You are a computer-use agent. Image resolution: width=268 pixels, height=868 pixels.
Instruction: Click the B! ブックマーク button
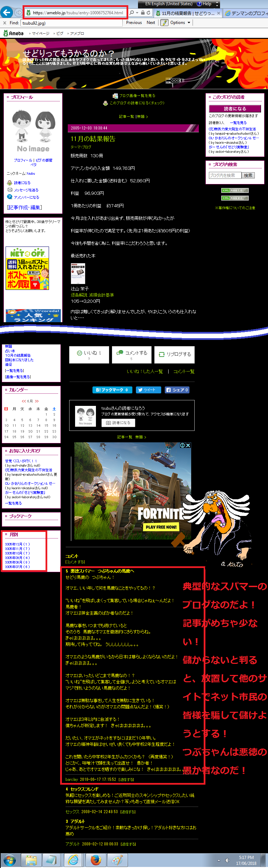coord(112,390)
